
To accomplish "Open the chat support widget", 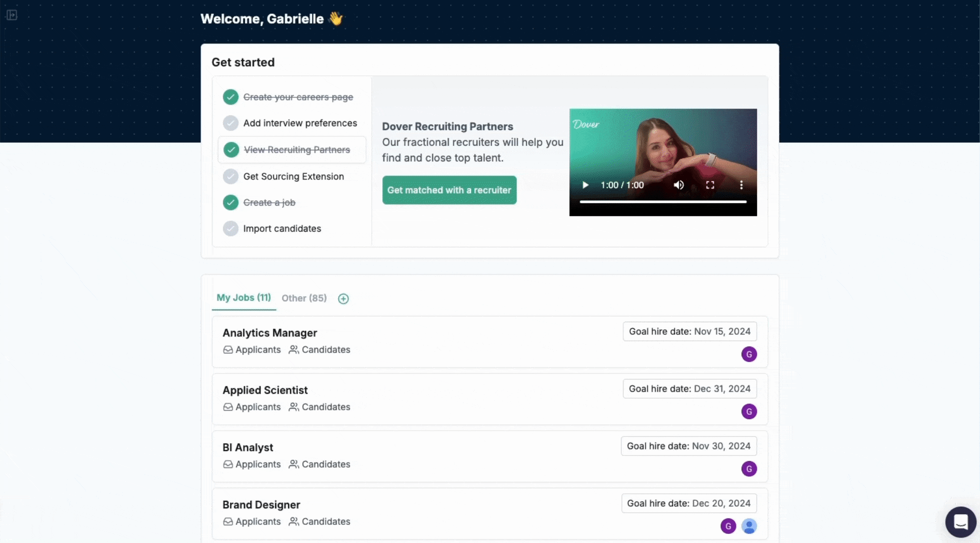I will pos(960,522).
